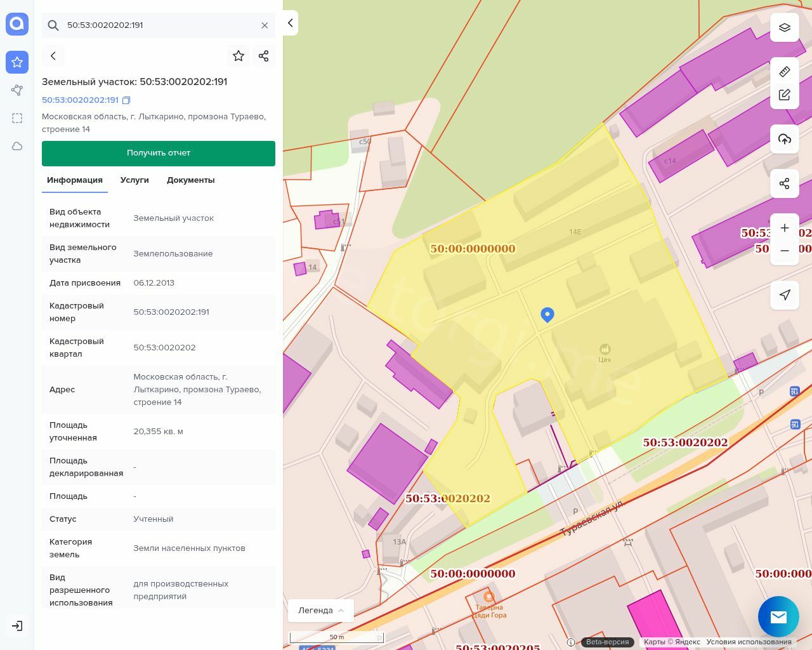812x650 pixels.
Task: Open the favorites section in sidebar
Action: (x=17, y=62)
